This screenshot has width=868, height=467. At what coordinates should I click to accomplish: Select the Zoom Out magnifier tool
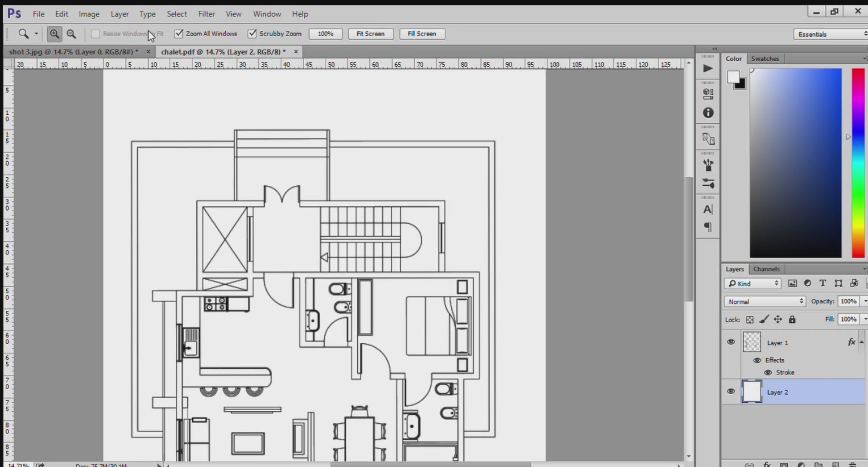pyautogui.click(x=71, y=34)
